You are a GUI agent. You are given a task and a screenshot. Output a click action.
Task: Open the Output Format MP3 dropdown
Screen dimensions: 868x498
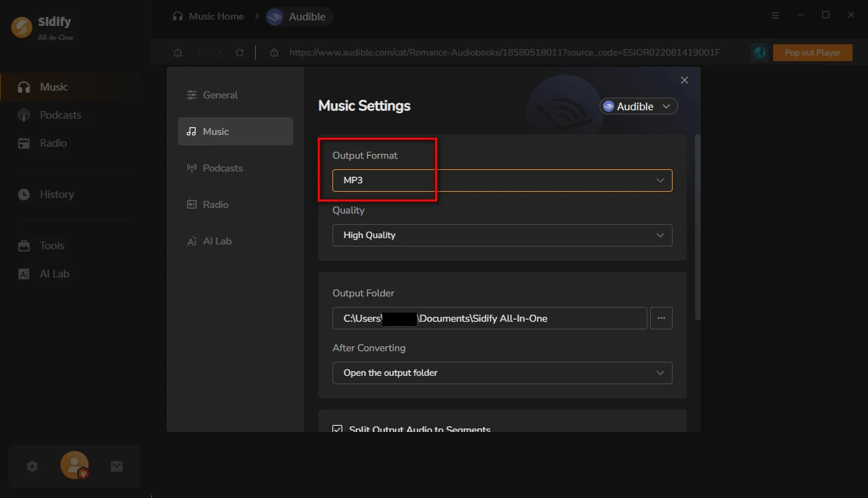pos(503,181)
